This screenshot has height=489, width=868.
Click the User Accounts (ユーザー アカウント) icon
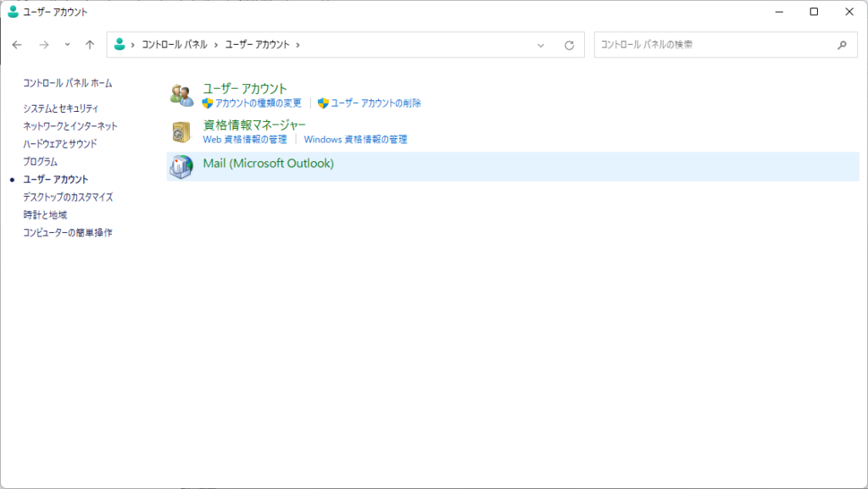[x=181, y=95]
